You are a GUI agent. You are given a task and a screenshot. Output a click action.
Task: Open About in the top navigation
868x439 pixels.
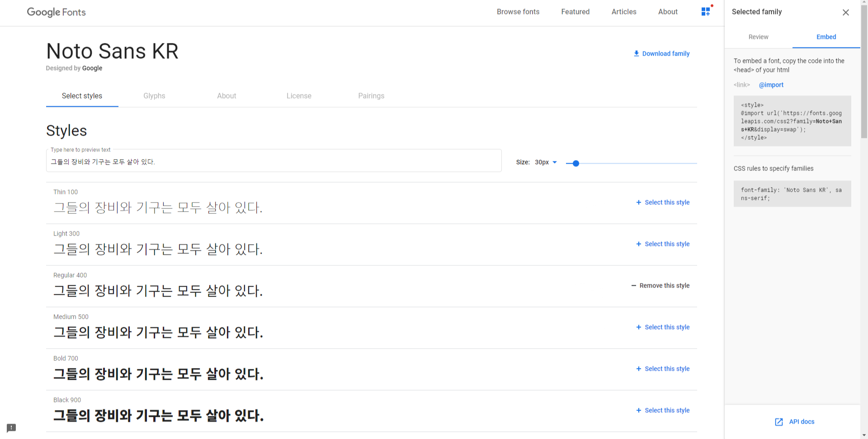[x=668, y=12]
